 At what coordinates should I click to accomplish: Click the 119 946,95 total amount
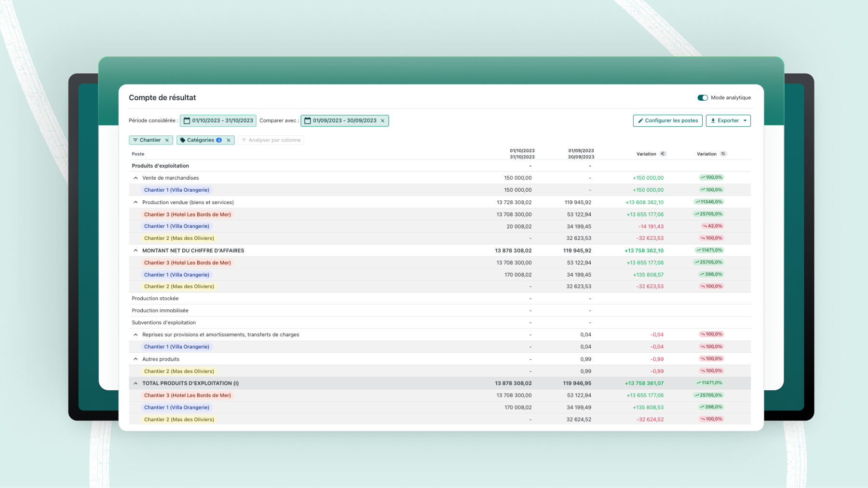(x=577, y=383)
